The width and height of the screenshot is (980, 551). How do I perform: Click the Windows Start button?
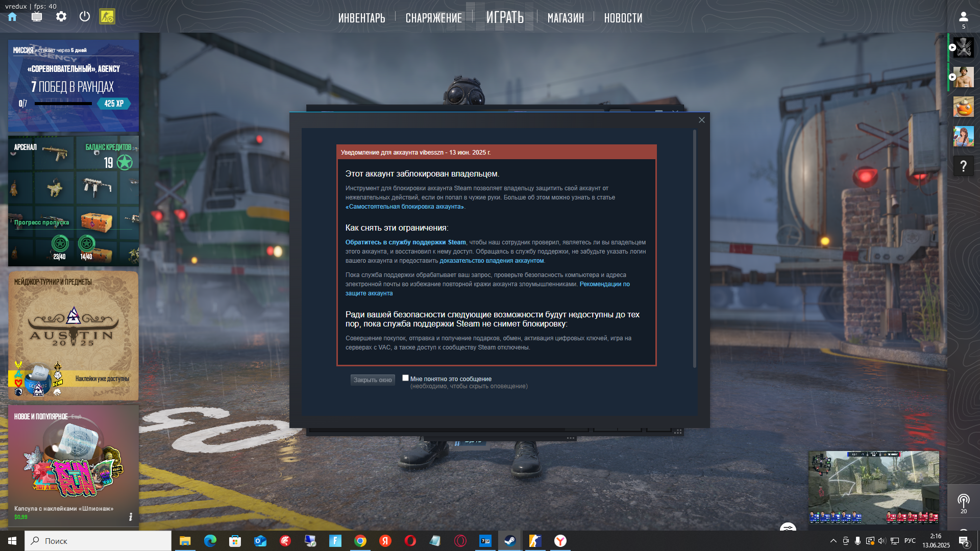point(12,541)
